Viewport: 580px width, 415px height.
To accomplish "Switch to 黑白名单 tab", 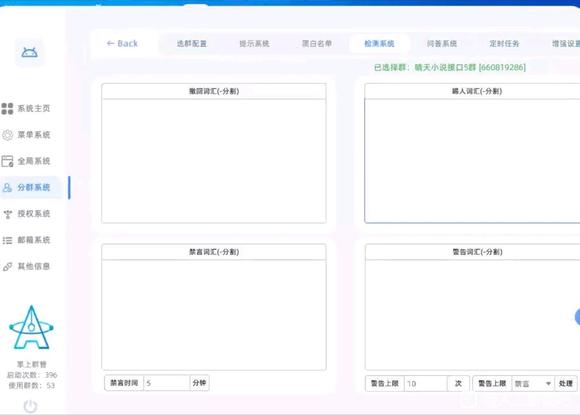I will click(317, 44).
